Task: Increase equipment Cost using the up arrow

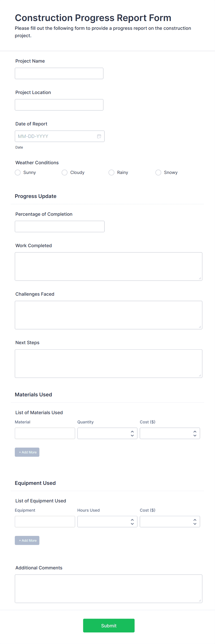Action: coord(195,519)
